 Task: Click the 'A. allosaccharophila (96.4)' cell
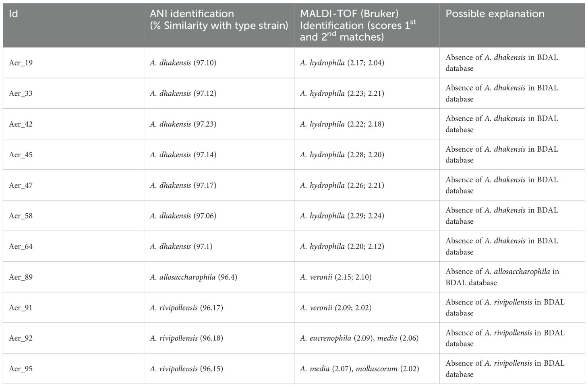coord(193,277)
